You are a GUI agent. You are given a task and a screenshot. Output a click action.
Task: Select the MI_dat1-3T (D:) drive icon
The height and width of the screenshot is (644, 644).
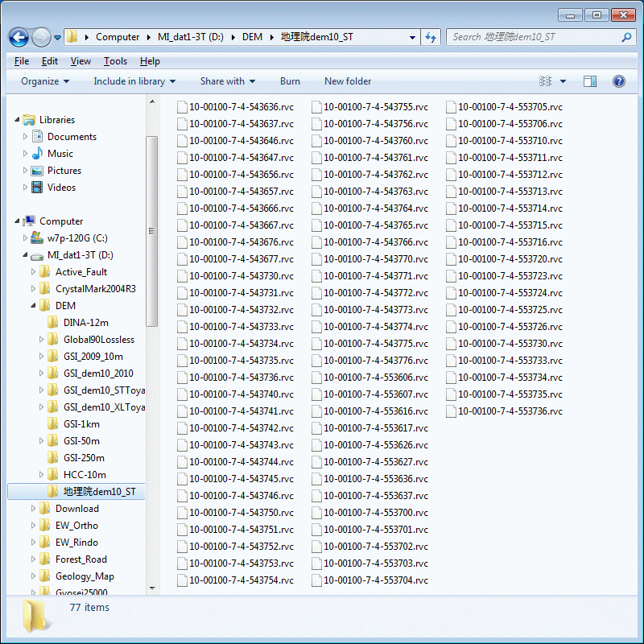coord(37,256)
